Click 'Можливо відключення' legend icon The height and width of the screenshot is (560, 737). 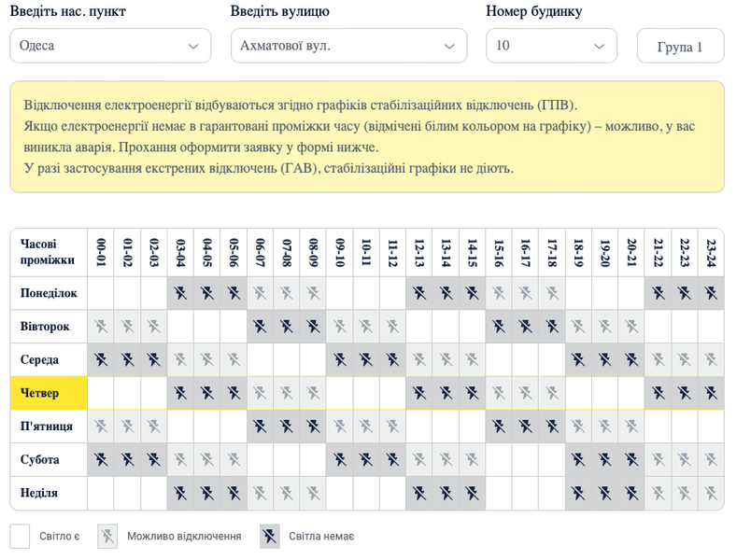(x=107, y=536)
